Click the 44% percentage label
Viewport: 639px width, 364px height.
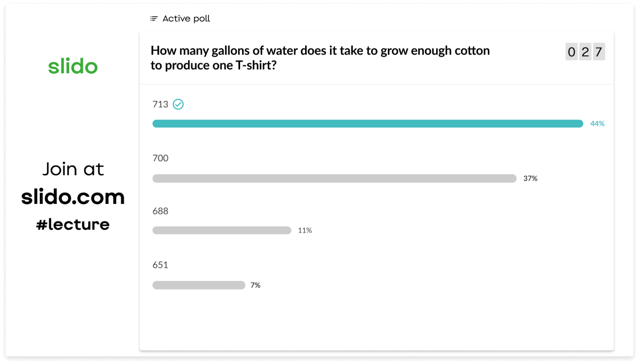click(x=597, y=124)
